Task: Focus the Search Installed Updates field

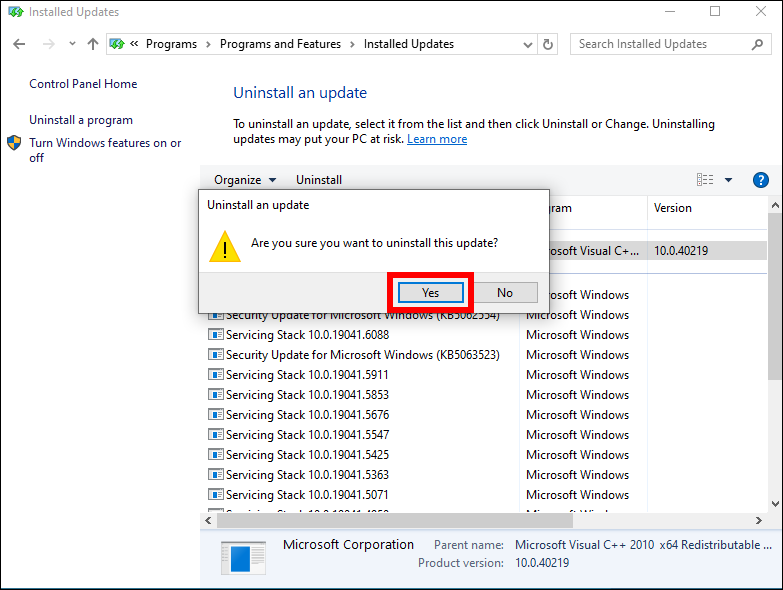Action: click(664, 44)
